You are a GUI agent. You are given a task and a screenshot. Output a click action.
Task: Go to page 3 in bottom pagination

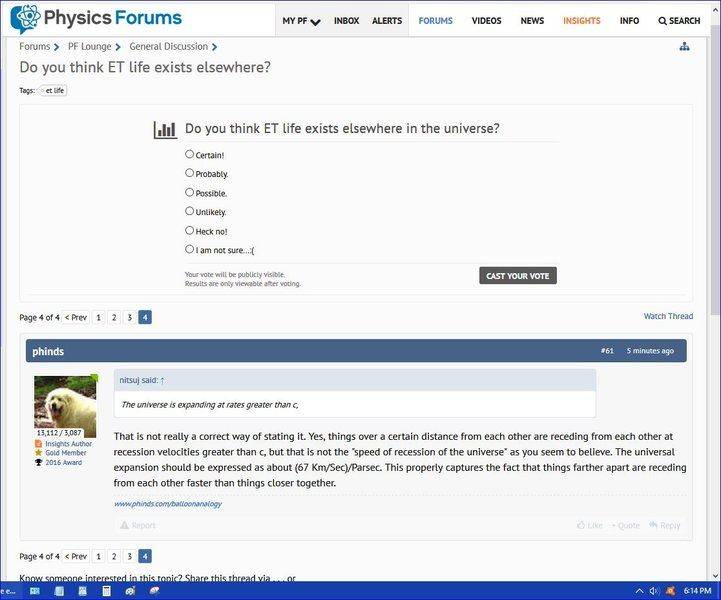coord(130,556)
